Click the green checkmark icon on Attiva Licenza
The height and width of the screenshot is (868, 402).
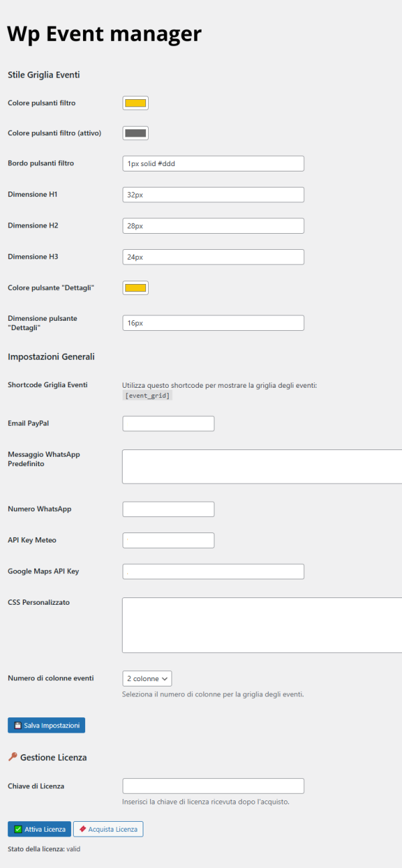(x=18, y=829)
